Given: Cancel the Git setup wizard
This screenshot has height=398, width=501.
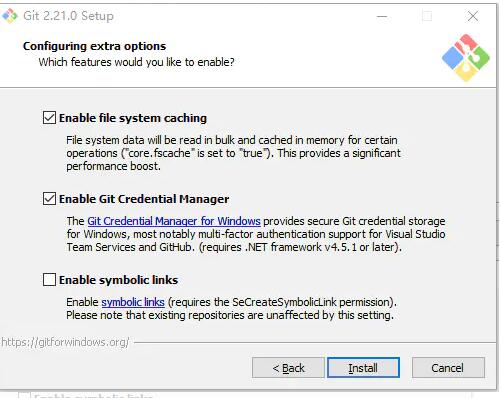Looking at the screenshot, I should tap(448, 368).
